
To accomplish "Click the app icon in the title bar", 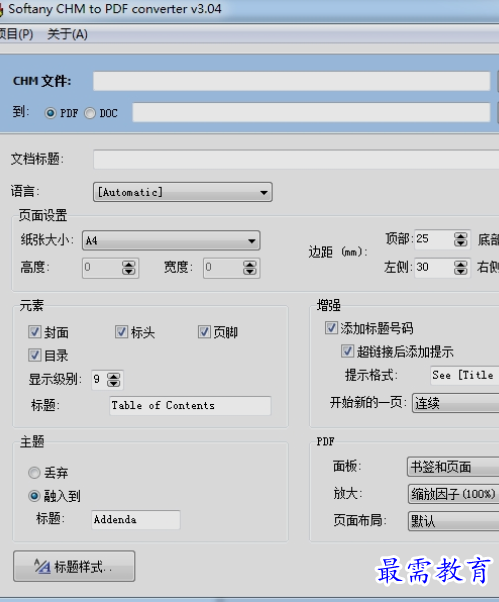I will [2, 9].
